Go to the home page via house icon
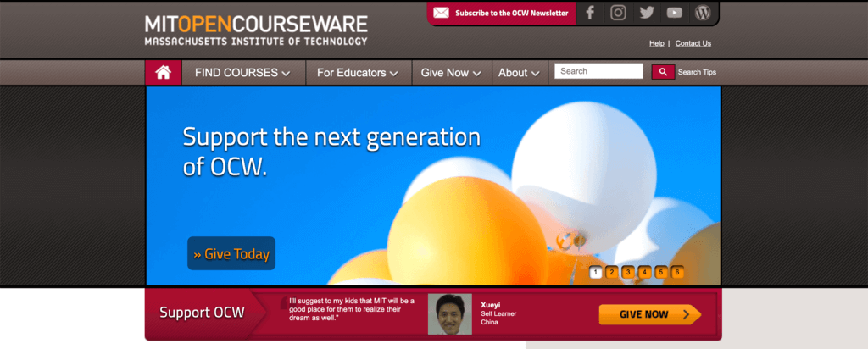Screen dimensions: 868x349 (x=164, y=73)
